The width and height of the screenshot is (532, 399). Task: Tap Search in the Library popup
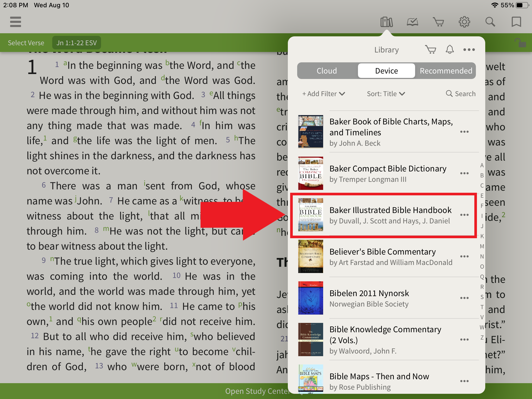461,94
